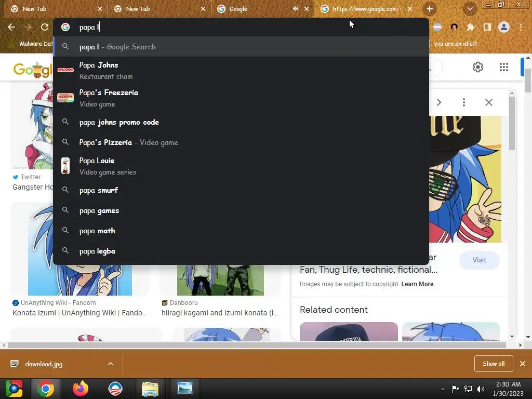This screenshot has width=532, height=399.
Task: Open the 'you are an idiot!' bookmark
Action: click(x=455, y=44)
